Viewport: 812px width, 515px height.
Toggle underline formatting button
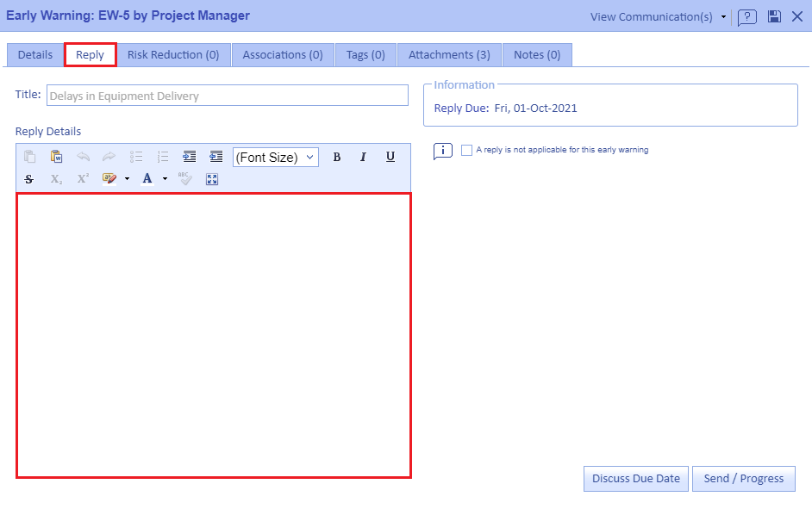tap(390, 157)
